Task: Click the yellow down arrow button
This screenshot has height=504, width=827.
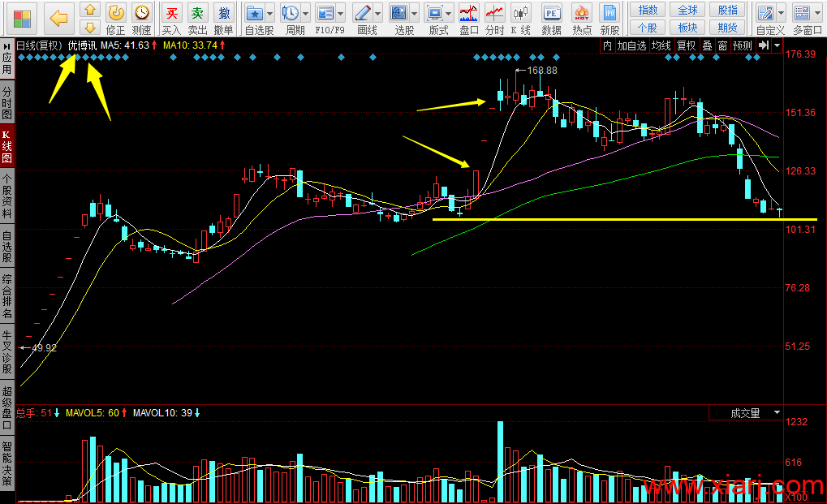Action: coord(90,27)
